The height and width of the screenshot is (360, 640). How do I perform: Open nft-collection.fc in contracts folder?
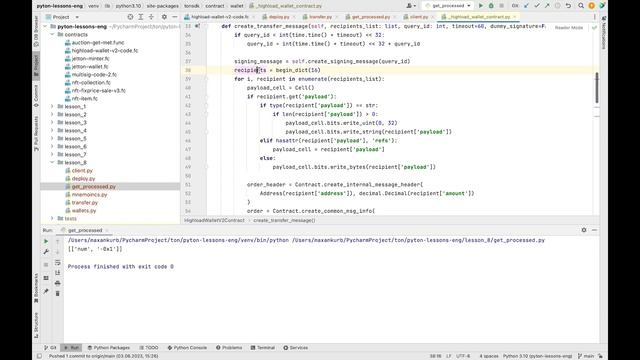[91, 82]
